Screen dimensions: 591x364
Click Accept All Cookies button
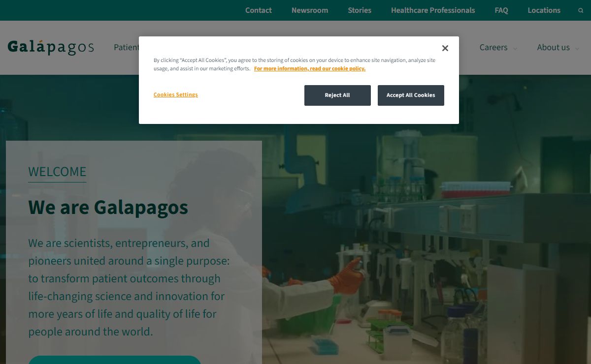pos(411,95)
